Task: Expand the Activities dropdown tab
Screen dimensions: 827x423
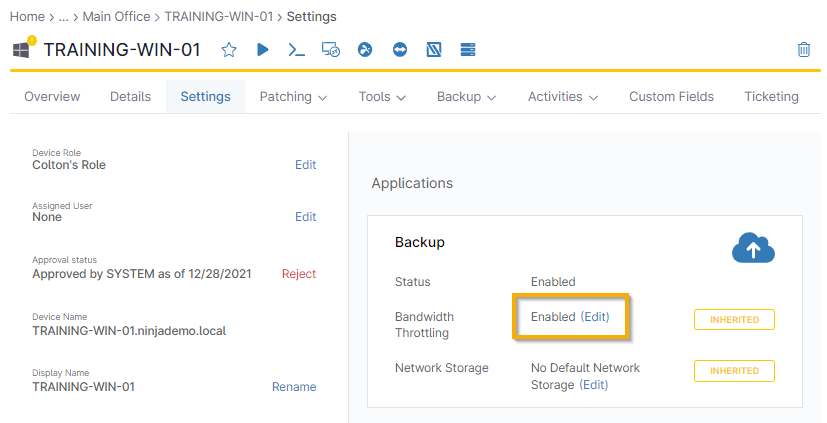Action: [x=563, y=97]
